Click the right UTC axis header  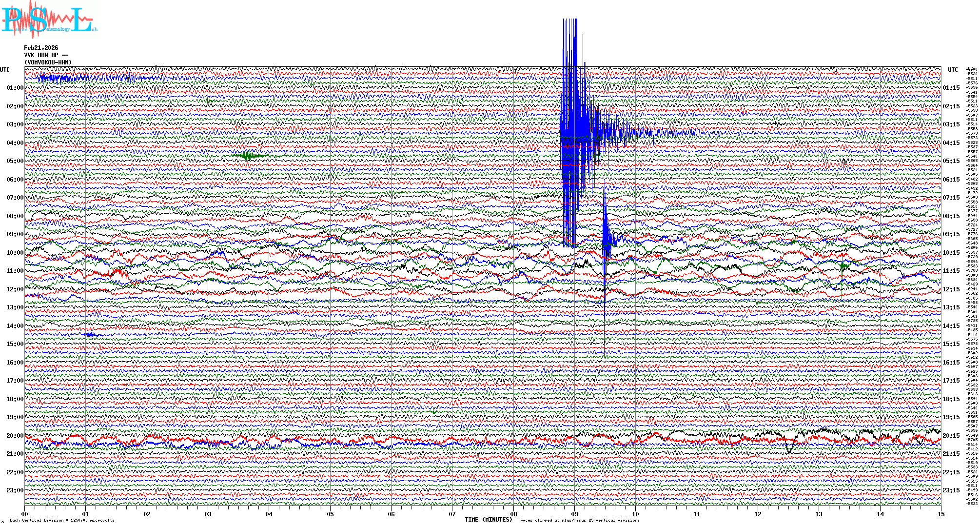coord(953,70)
